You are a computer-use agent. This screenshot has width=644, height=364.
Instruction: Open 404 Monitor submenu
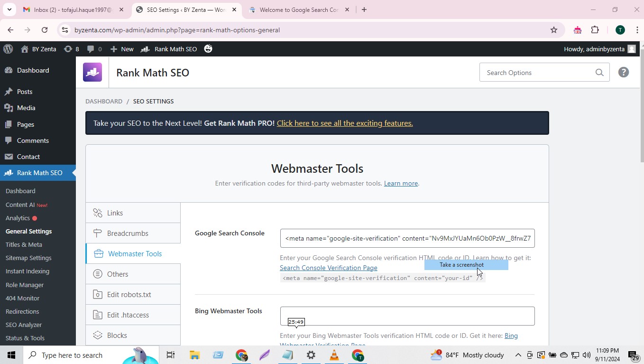(23, 298)
